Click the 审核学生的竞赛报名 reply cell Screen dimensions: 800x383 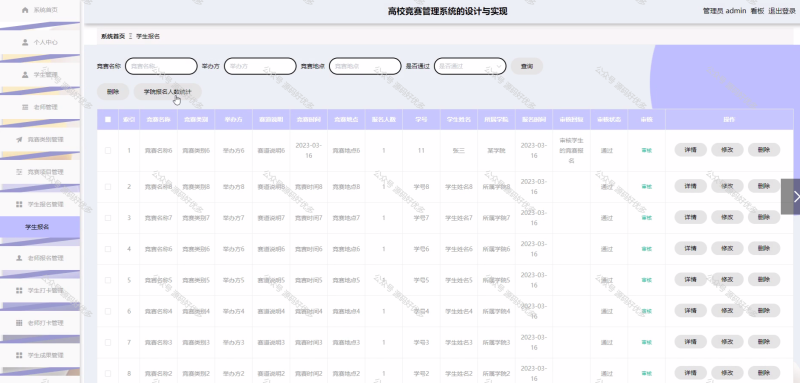point(571,150)
